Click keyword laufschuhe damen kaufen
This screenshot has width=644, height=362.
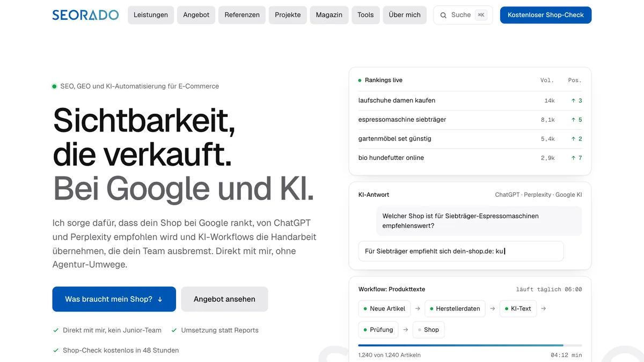(397, 100)
